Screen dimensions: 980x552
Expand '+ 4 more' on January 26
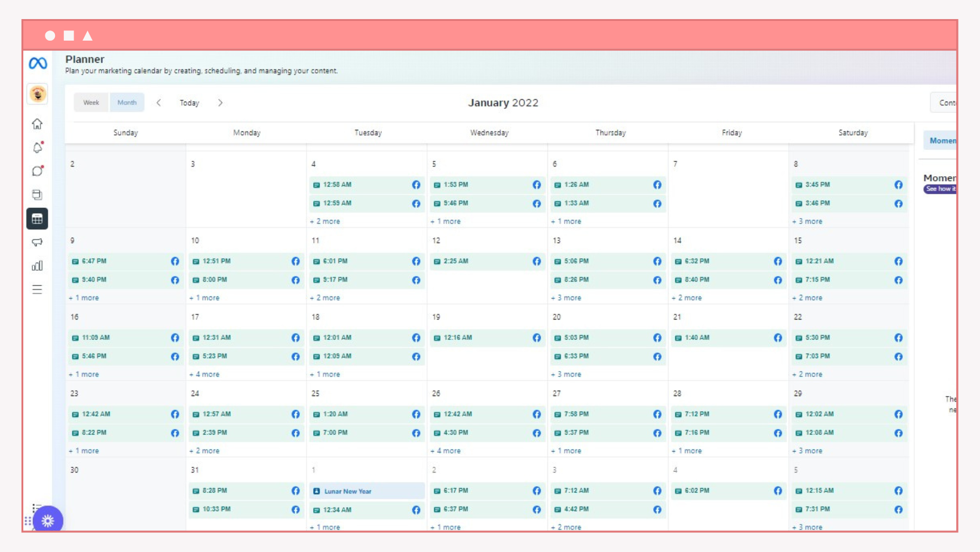point(446,451)
